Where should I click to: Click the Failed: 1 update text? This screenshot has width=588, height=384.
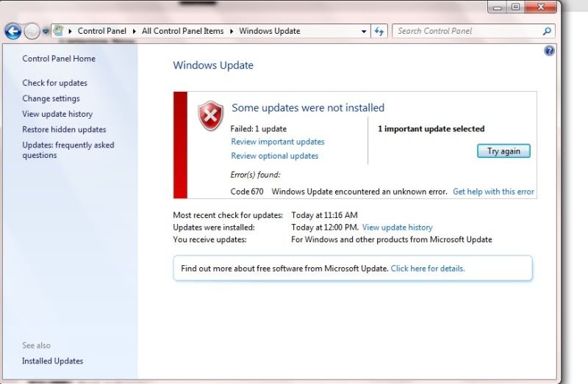[x=259, y=129]
